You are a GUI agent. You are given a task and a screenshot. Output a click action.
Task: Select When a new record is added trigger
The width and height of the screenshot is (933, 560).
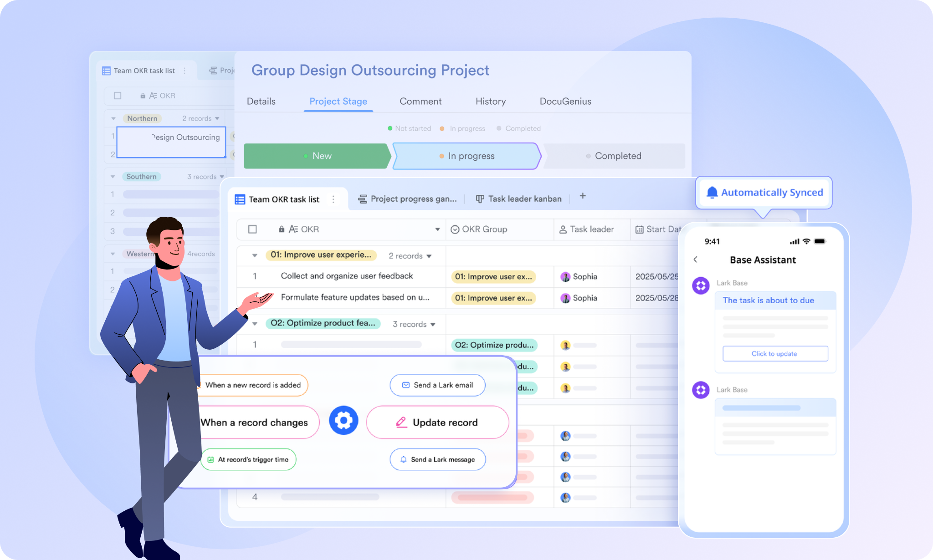253,385
